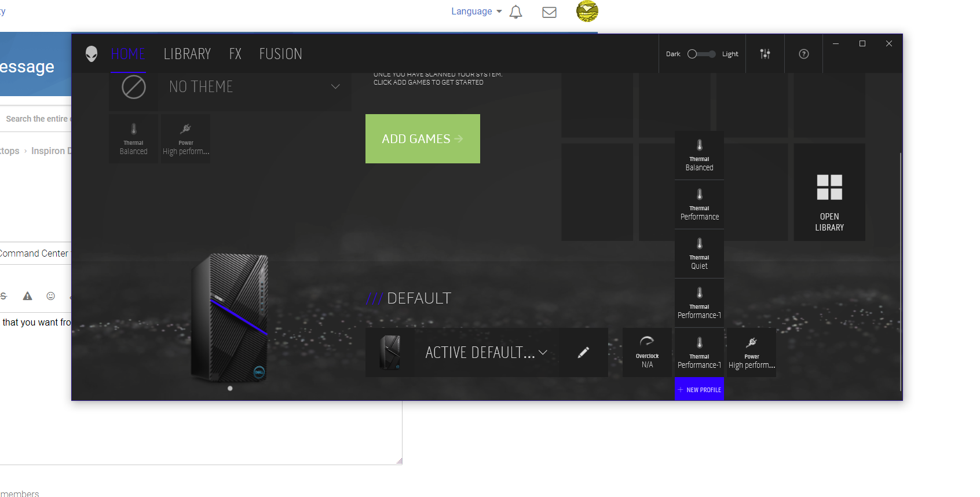The height and width of the screenshot is (497, 980).
Task: Choose Thermal Quiet from the thermal list
Action: point(700,254)
